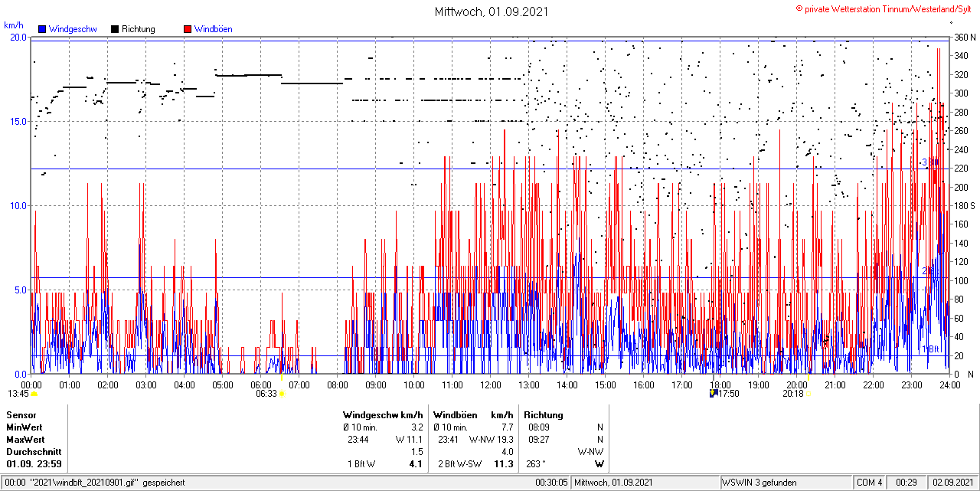The width and height of the screenshot is (980, 491).
Task: Click the 23:44 max wind speed time
Action: (x=358, y=439)
